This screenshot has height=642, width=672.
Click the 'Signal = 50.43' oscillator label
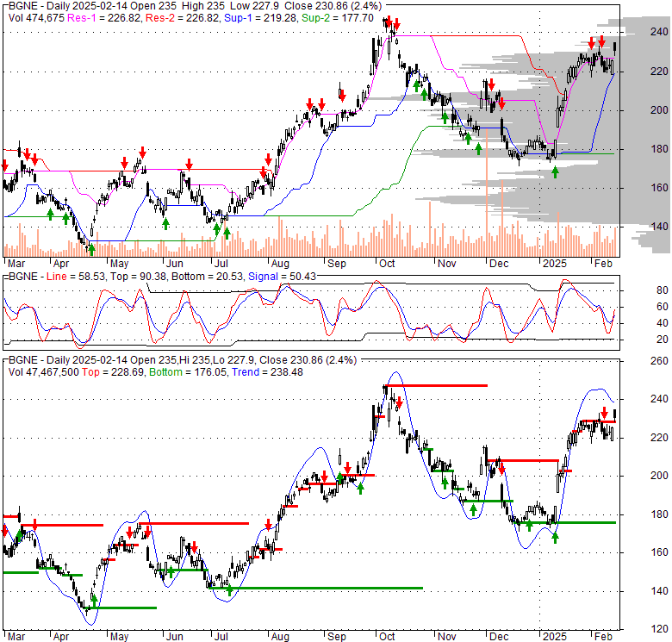(282, 277)
